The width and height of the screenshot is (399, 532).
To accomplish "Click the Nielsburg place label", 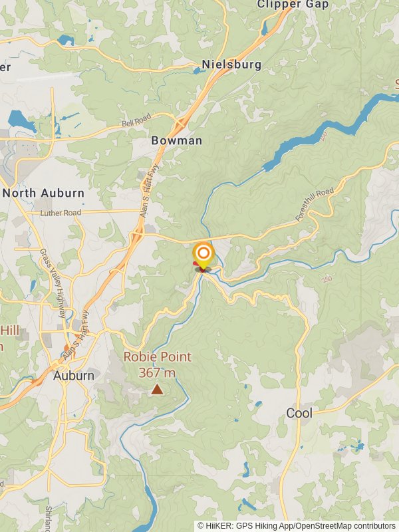I will tap(231, 65).
